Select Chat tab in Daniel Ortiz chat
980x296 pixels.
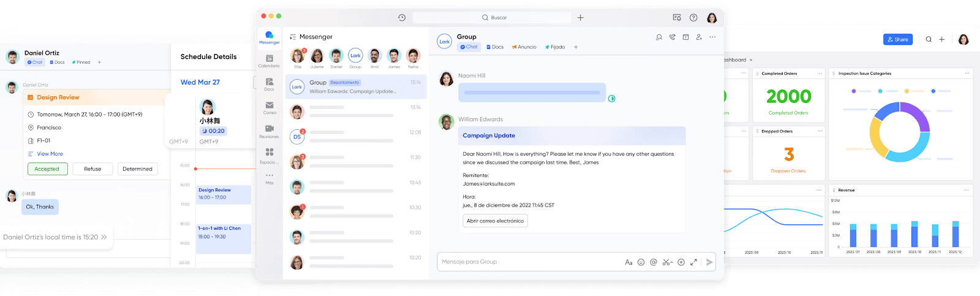pos(35,63)
